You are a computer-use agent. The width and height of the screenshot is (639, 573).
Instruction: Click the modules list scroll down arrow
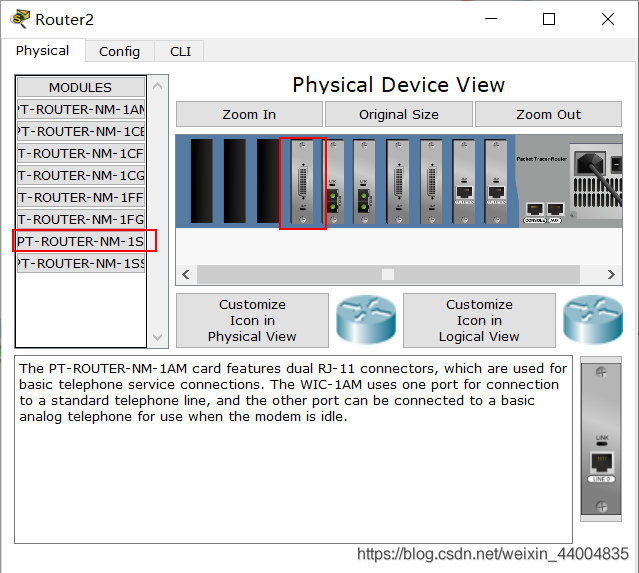pyautogui.click(x=157, y=337)
